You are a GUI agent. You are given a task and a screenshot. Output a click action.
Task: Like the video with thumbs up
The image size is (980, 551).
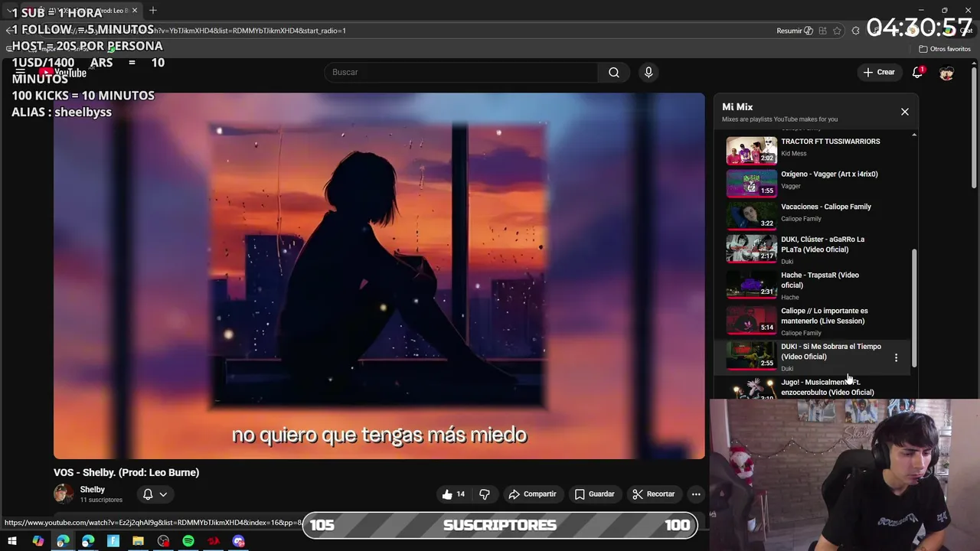point(454,494)
